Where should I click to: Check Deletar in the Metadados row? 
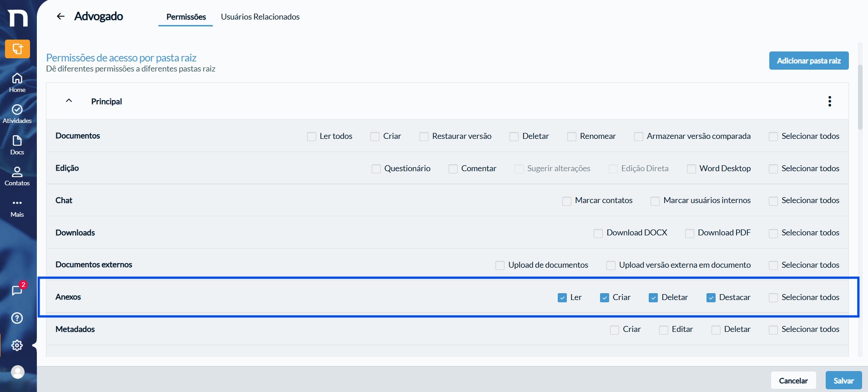[716, 330]
